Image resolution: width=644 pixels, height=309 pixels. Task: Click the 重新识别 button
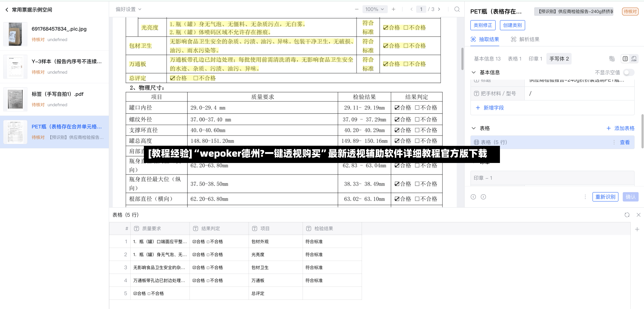[605, 197]
